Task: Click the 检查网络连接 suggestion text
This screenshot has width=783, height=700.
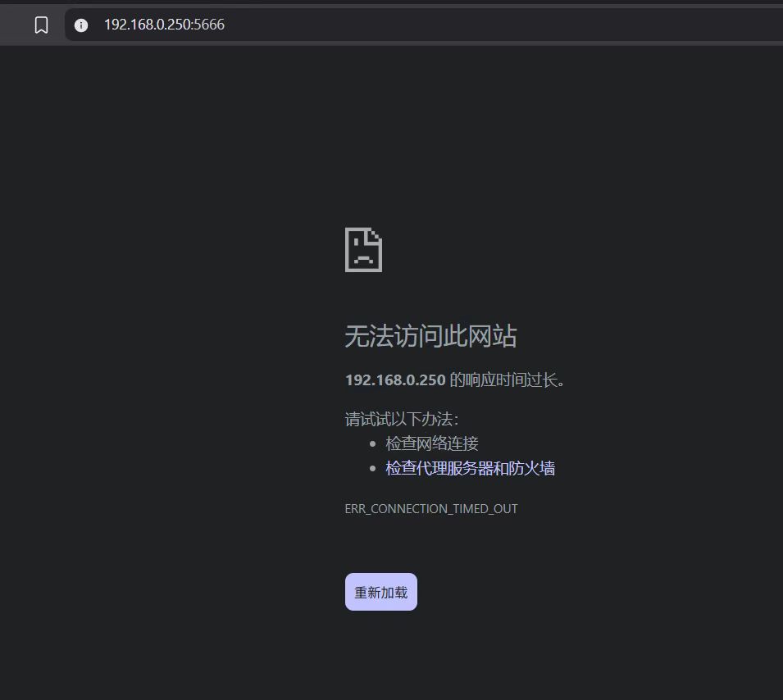Action: coord(431,443)
